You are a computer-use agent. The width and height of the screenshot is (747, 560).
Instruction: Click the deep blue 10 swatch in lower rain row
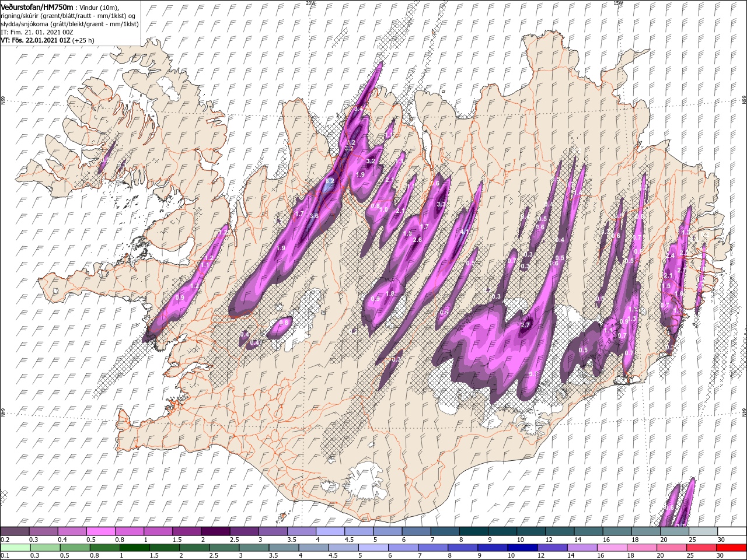click(523, 548)
